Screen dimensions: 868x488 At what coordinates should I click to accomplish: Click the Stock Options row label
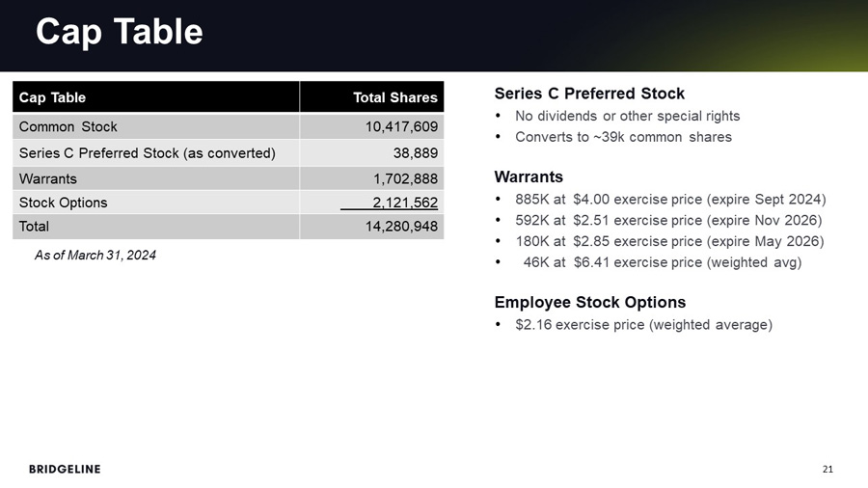coord(63,203)
